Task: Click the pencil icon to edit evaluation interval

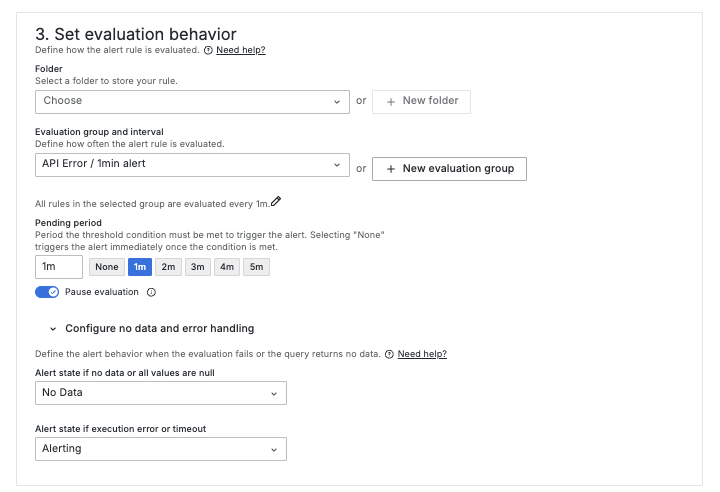Action: [x=276, y=202]
